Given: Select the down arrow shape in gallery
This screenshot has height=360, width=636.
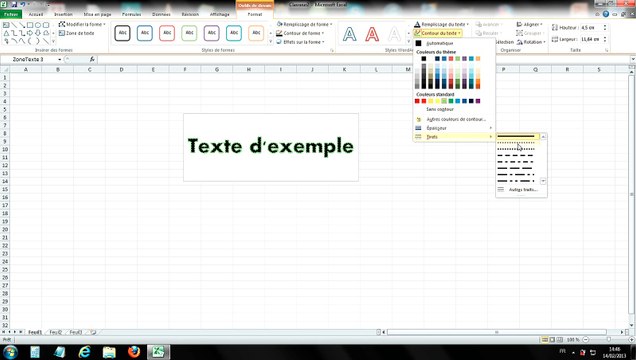Looking at the screenshot, I should pyautogui.click(x=38, y=33).
